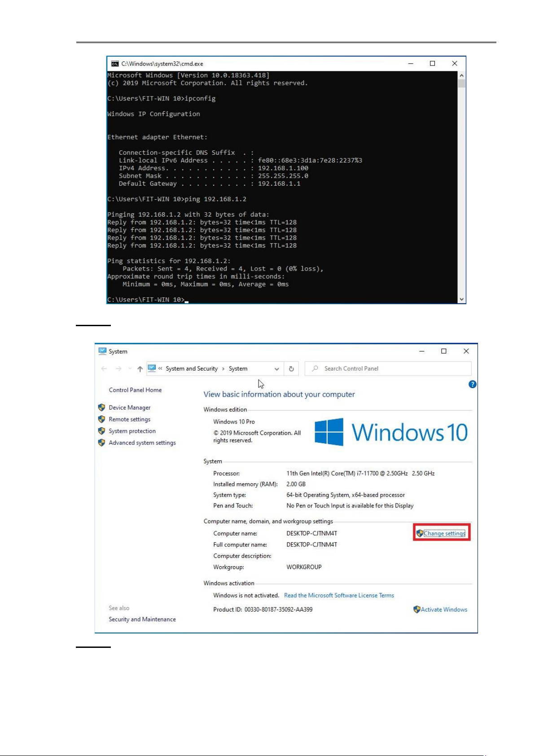Minimize the cmd.exe window
535x756 pixels.
(x=410, y=64)
